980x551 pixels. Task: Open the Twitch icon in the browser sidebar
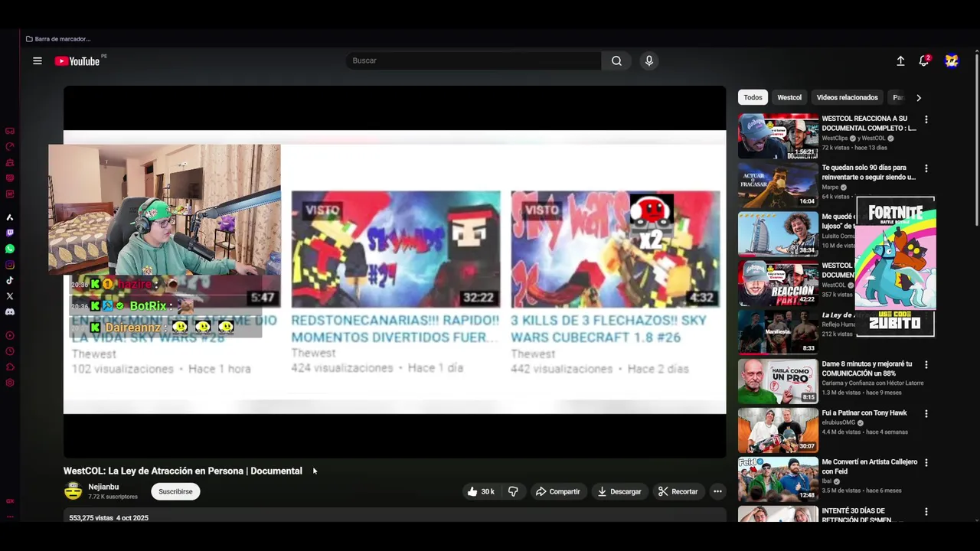pos(10,233)
